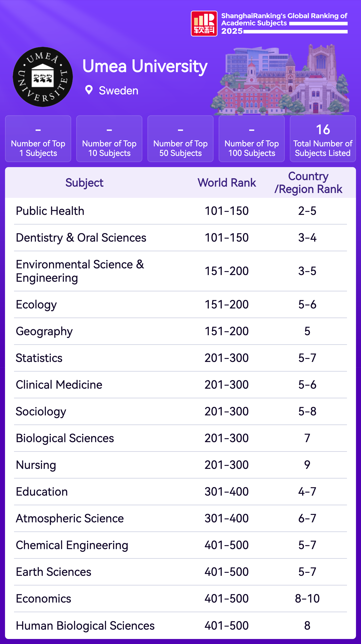Open the Public Health subject row
This screenshot has height=644, width=361.
pyautogui.click(x=50, y=211)
